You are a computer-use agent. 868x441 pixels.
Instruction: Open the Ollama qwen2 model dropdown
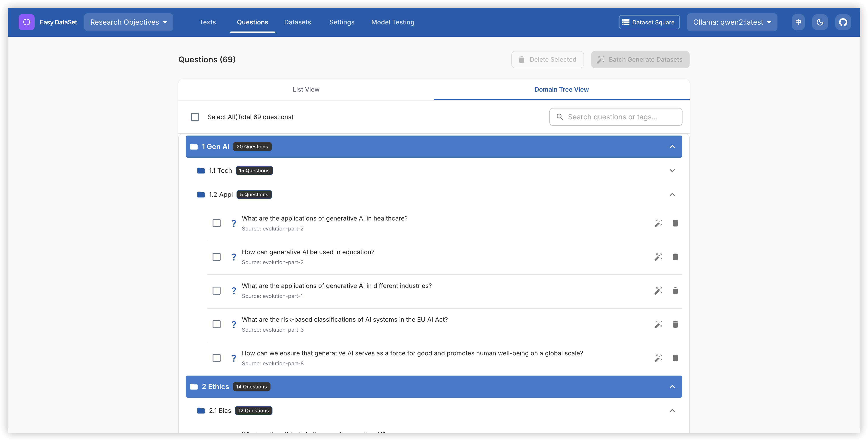[x=732, y=22]
